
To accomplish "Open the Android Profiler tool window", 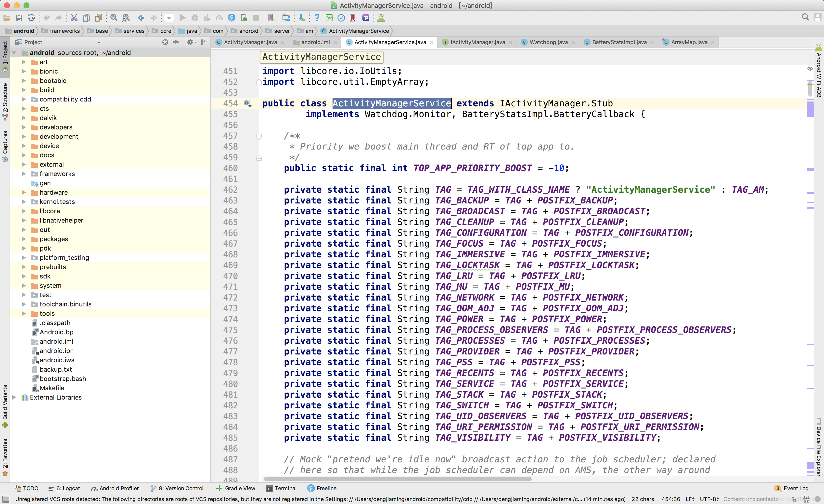I will (115, 489).
